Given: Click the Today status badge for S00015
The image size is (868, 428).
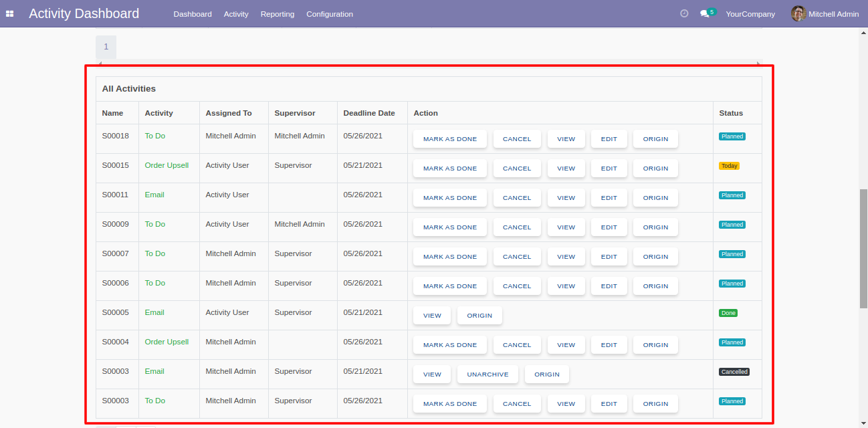Looking at the screenshot, I should [x=730, y=166].
